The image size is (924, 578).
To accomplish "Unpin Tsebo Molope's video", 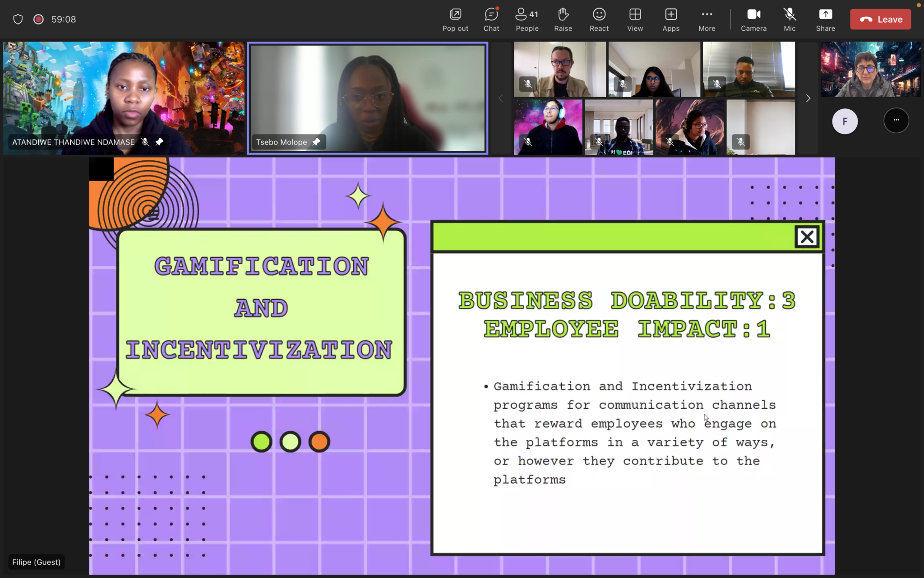I will (x=315, y=142).
